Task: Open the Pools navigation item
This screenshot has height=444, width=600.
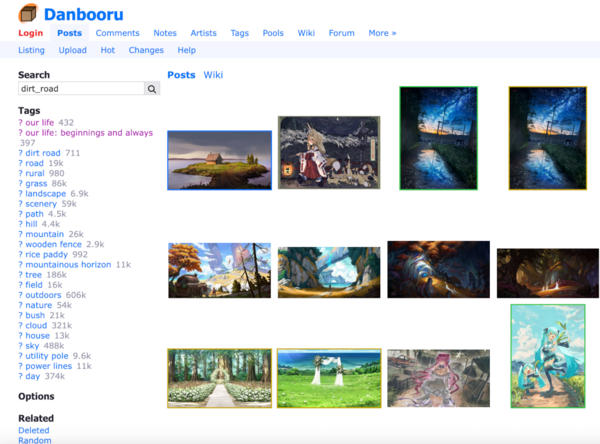Action: point(273,33)
